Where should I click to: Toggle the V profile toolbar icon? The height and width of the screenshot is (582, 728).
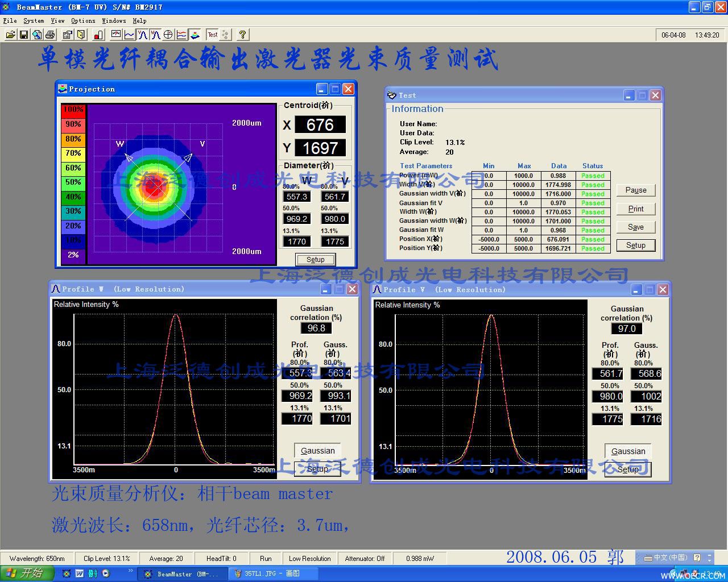[x=142, y=35]
